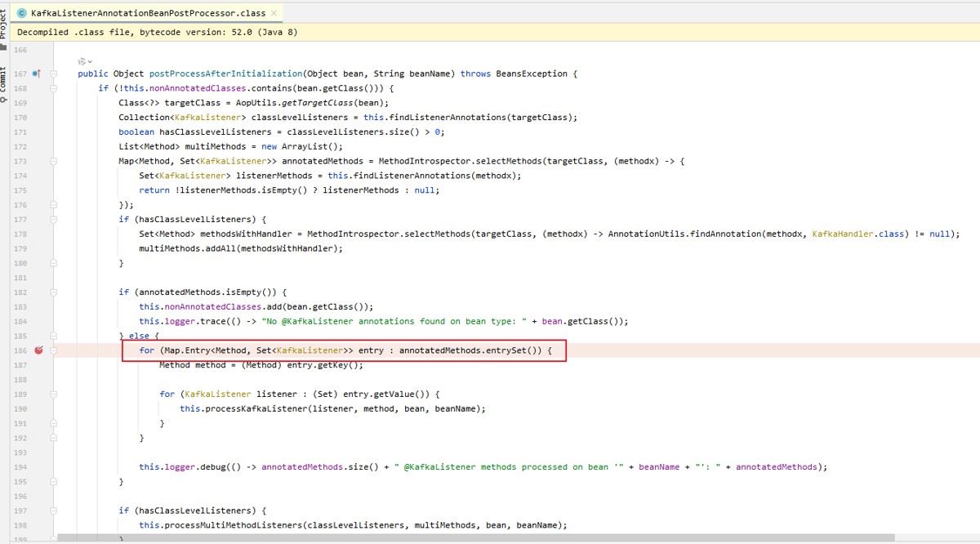Collapse the for loop on line 186
Screen dimensions: 980x544
(x=54, y=350)
